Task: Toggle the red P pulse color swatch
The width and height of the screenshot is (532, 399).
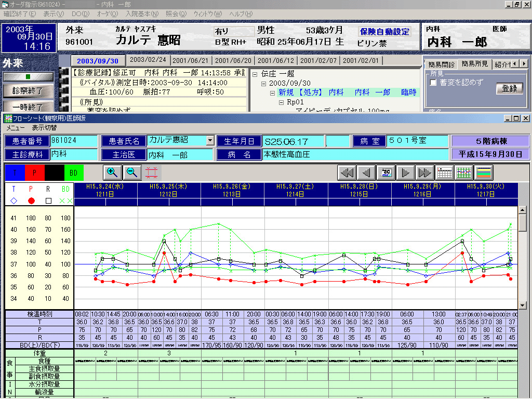Action: pos(34,172)
